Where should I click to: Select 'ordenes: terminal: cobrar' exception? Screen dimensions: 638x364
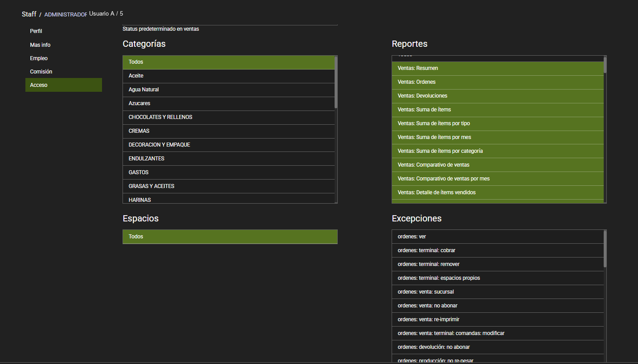pos(498,251)
